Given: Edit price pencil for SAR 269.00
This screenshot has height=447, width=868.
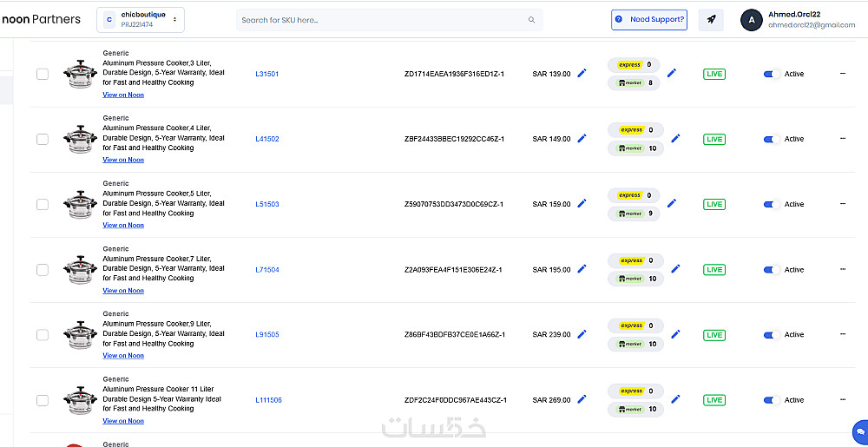Looking at the screenshot, I should [582, 399].
